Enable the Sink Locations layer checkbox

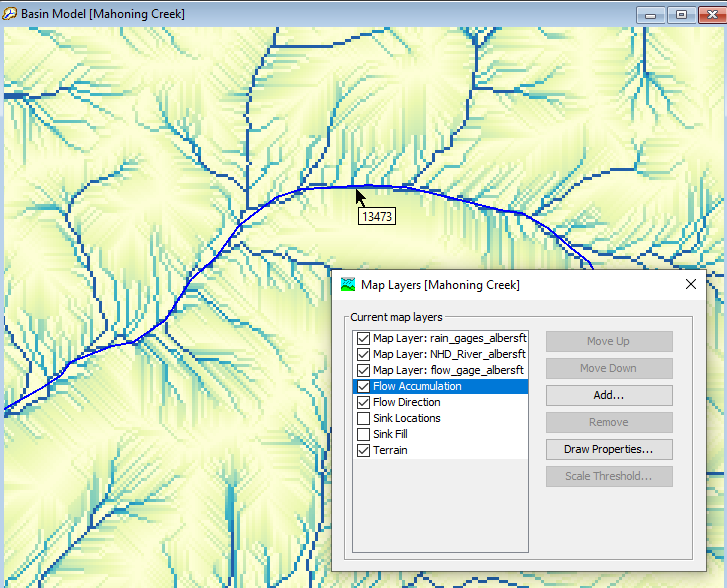364,418
